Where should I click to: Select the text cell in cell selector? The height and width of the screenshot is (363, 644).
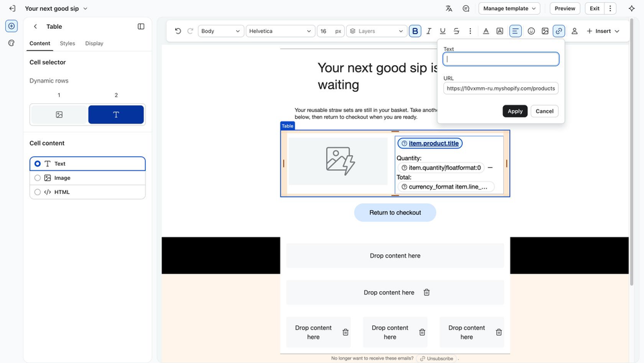coord(116,115)
